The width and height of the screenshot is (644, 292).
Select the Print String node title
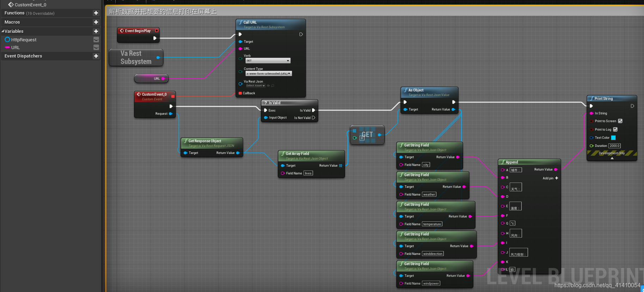[603, 99]
